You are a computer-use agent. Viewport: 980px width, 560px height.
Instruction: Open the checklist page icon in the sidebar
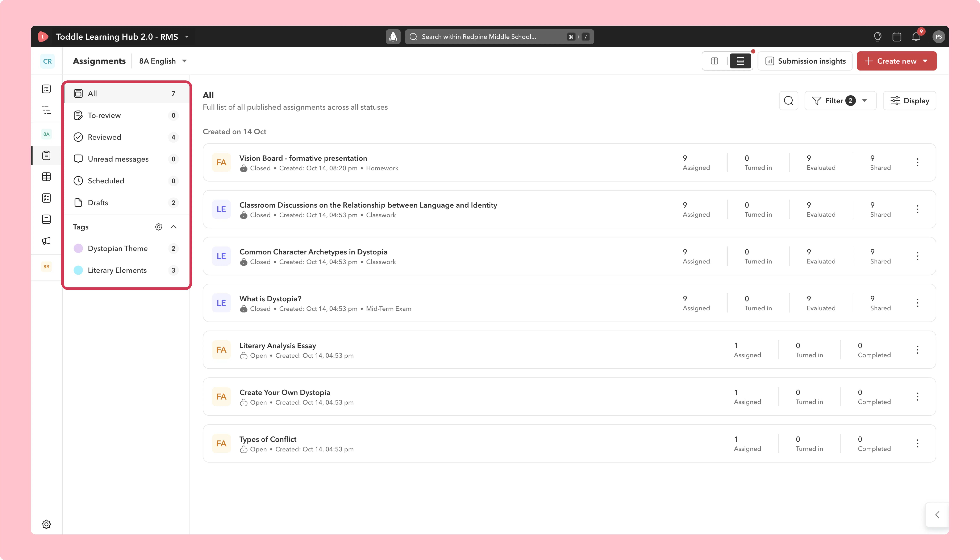pos(46,198)
